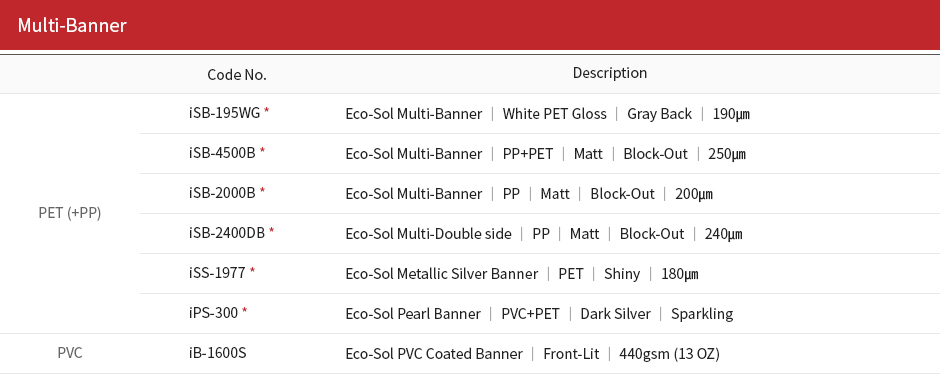Select the PVC category cell
Viewport: 940px width, 374px height.
pyautogui.click(x=70, y=353)
